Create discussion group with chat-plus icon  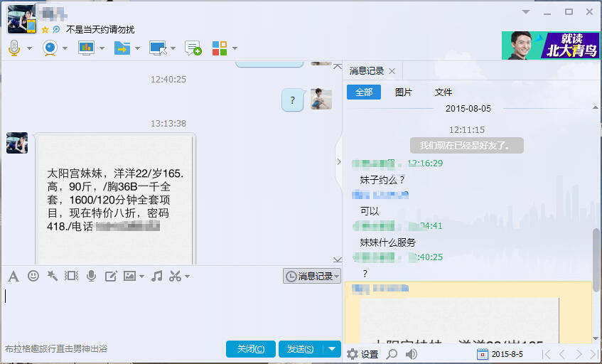[x=193, y=48]
